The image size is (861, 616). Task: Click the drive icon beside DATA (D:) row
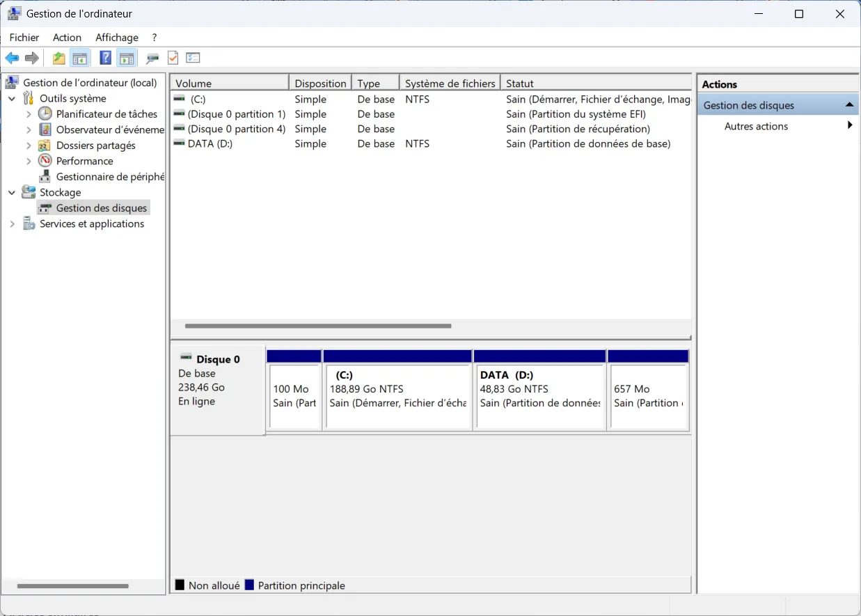[x=180, y=143]
